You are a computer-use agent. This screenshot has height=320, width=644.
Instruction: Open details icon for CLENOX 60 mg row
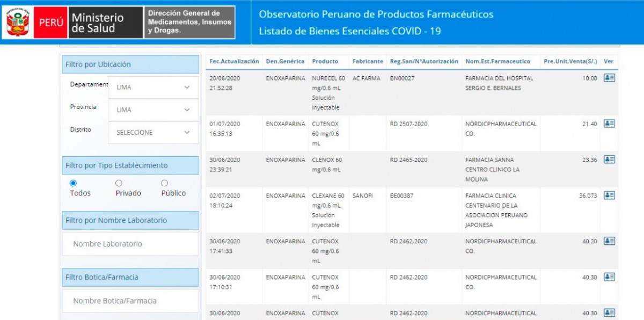pos(609,159)
